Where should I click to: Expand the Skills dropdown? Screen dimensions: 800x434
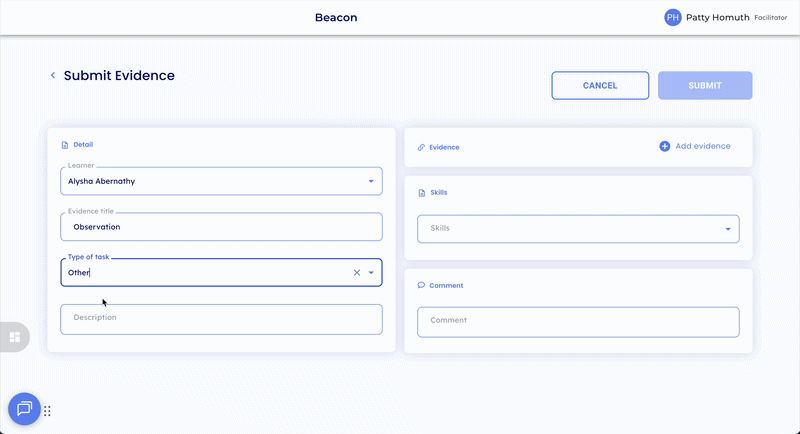727,229
